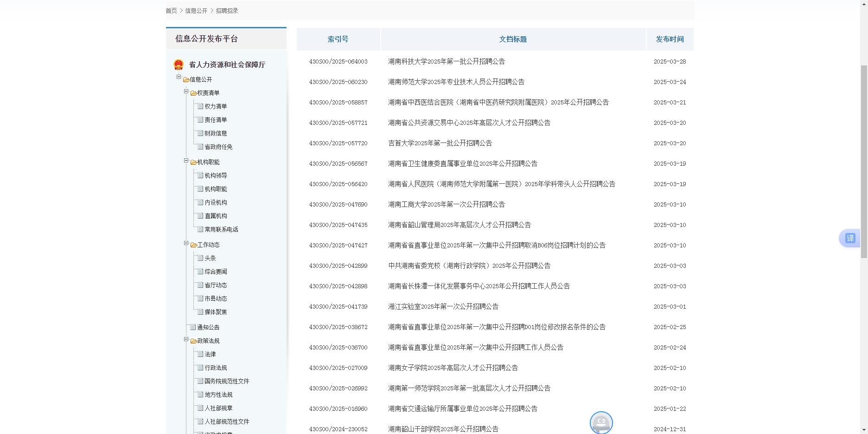Select the 机构领导 document icon
This screenshot has height=434, width=868.
pyautogui.click(x=200, y=175)
